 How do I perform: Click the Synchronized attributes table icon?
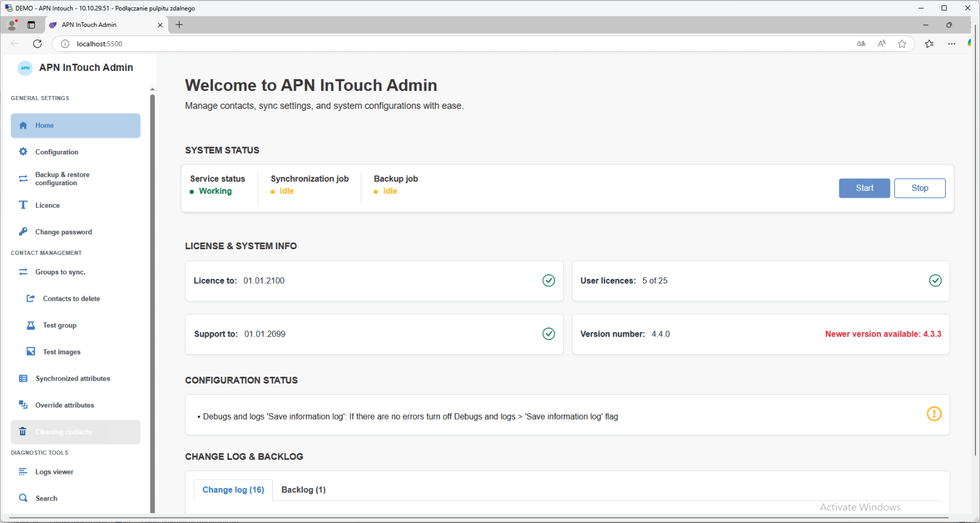(23, 378)
